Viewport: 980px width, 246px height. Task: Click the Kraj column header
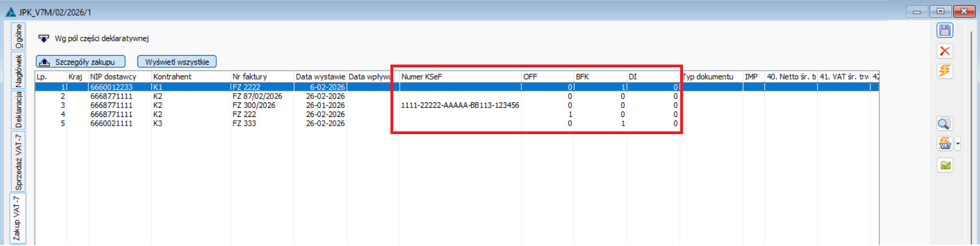tap(77, 76)
